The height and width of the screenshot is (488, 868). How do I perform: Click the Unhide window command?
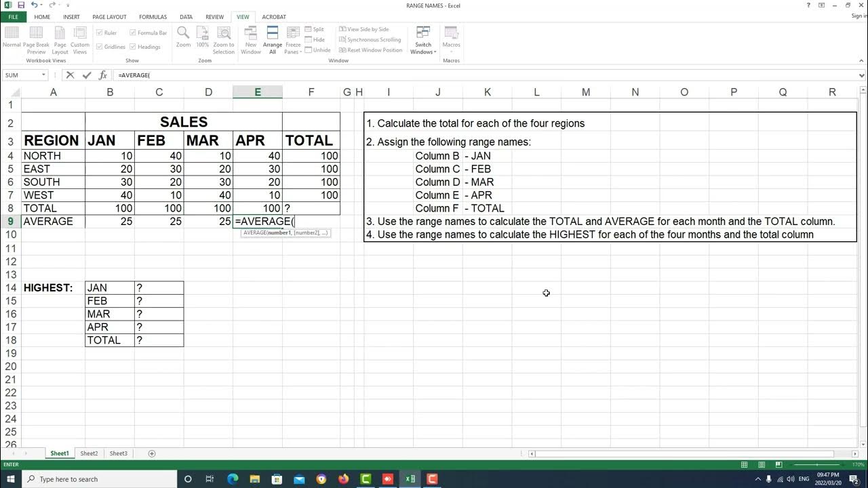click(x=318, y=50)
